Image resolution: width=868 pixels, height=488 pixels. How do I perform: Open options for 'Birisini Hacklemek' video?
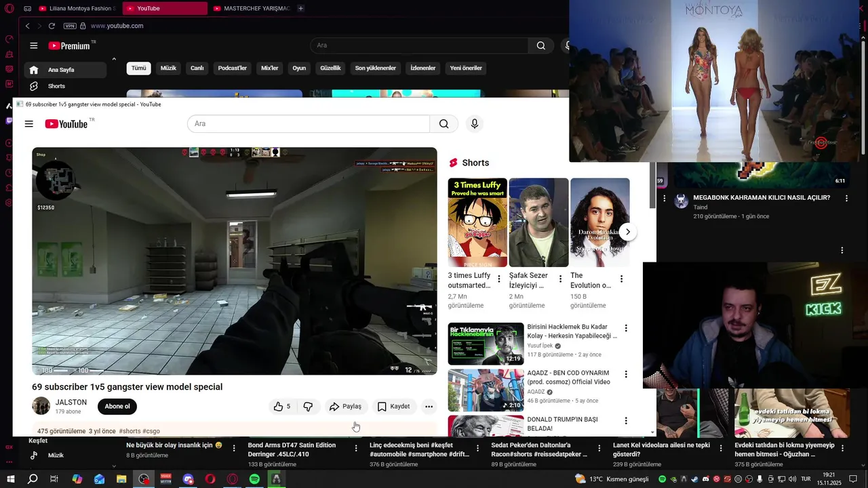pos(626,328)
